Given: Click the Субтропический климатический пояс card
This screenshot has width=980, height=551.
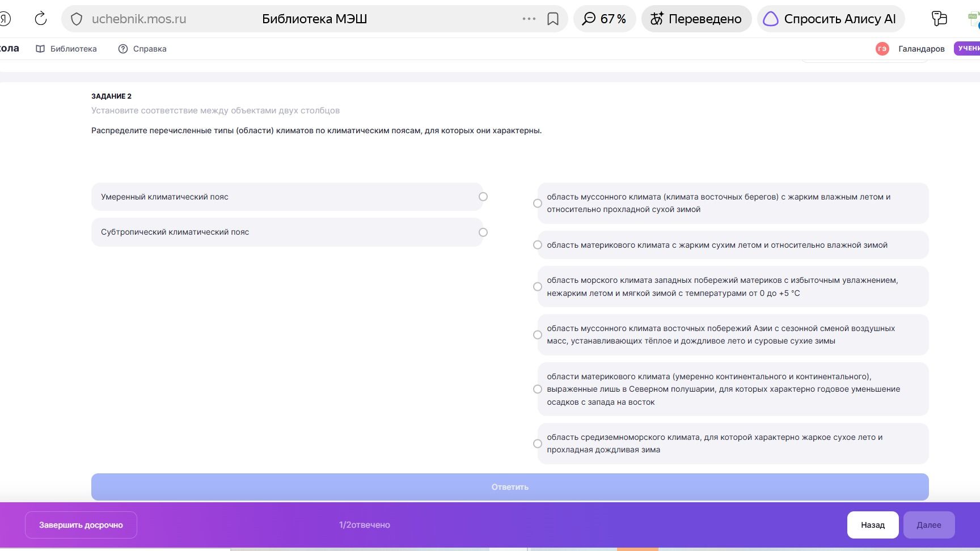Looking at the screenshot, I should (x=287, y=232).
